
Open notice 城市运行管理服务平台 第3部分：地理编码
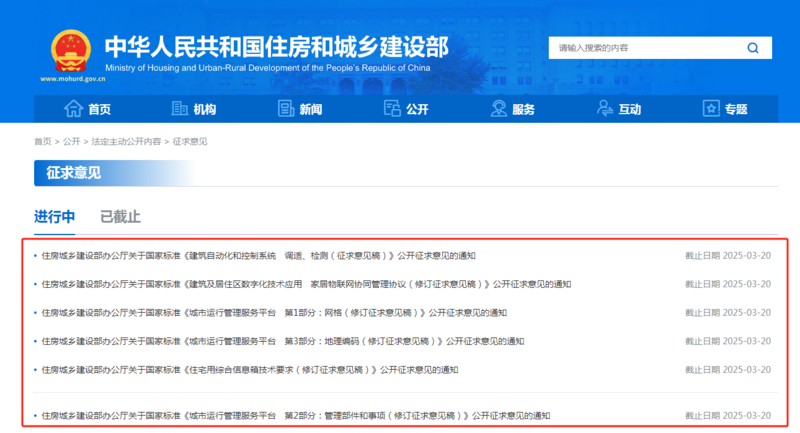tap(283, 341)
